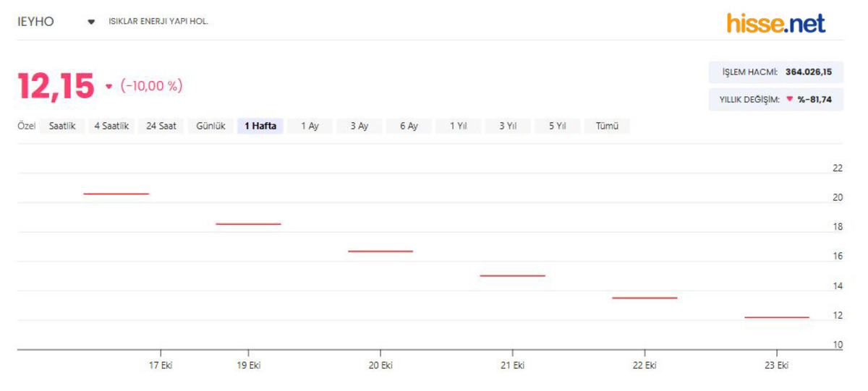The height and width of the screenshot is (391, 868).
Task: Click the 17 Eki price line on chart
Action: (116, 194)
